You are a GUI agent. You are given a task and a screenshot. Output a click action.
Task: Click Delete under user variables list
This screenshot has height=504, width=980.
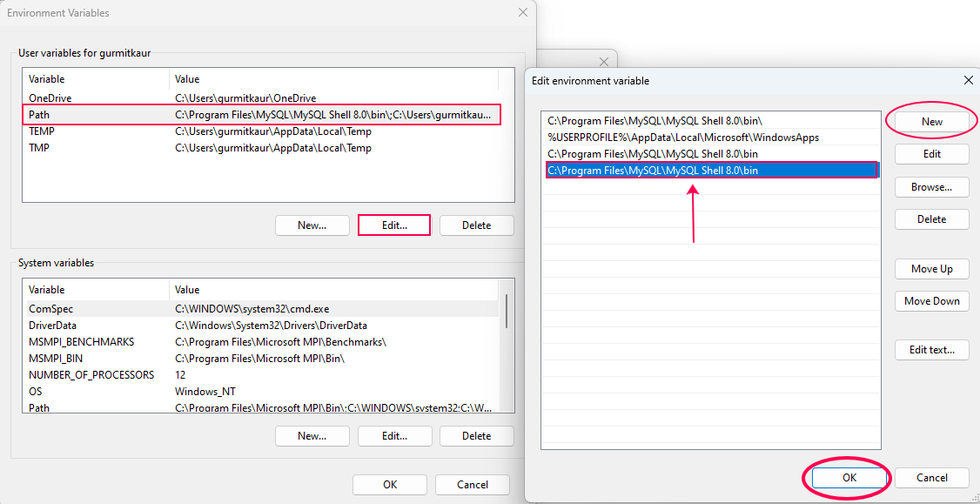[476, 225]
